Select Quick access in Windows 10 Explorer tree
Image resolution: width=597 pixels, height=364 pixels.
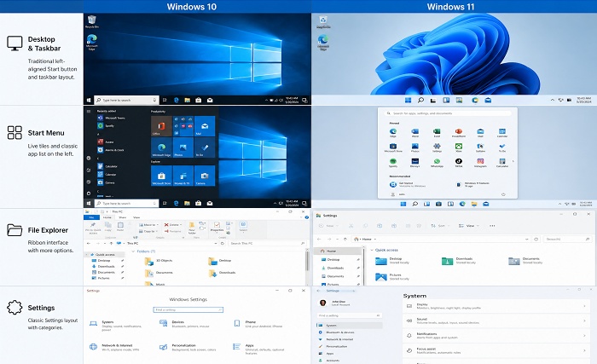(104, 254)
